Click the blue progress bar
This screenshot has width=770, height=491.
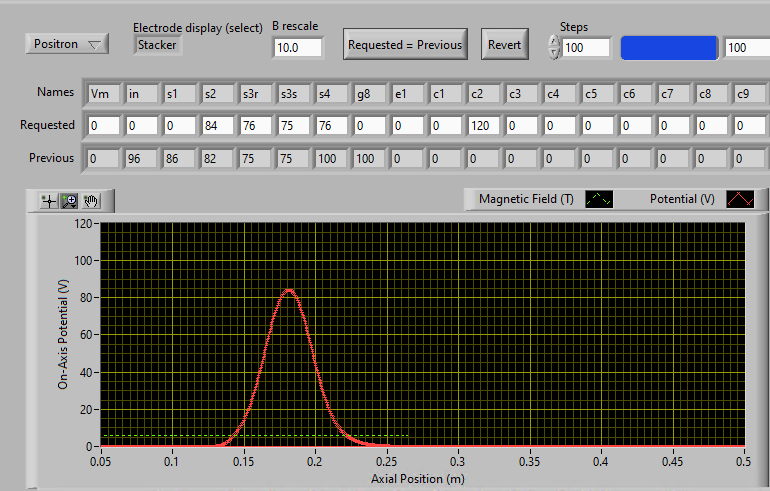(669, 48)
